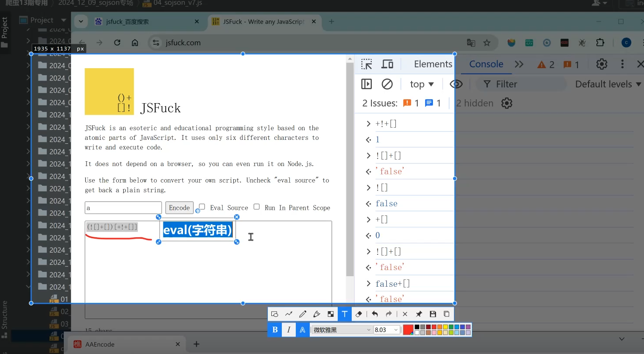The width and height of the screenshot is (644, 354).
Task: Cancel screenshot with the X icon
Action: 405,314
